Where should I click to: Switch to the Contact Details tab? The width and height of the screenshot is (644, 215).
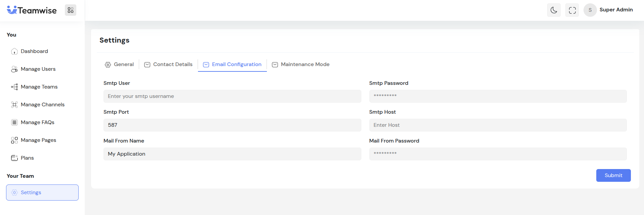[x=168, y=64]
